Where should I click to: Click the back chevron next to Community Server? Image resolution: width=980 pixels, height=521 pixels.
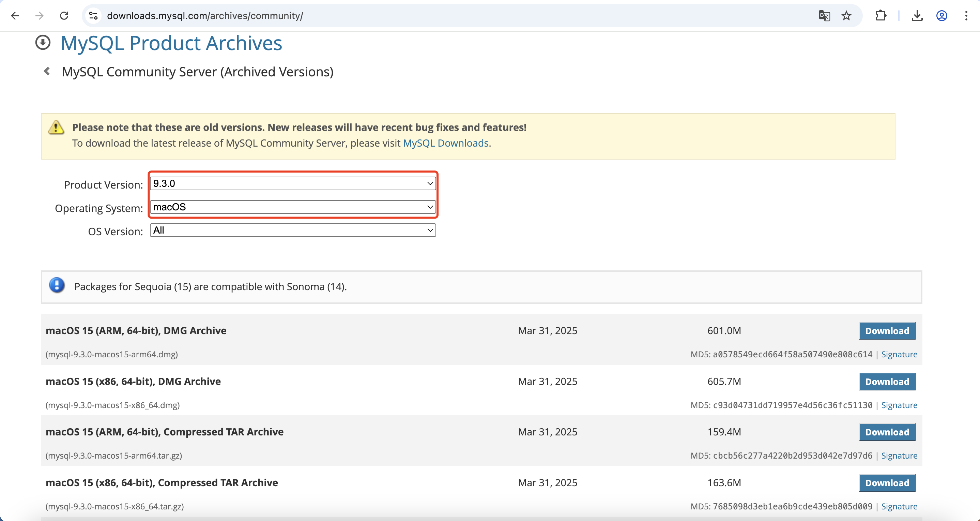coord(47,71)
